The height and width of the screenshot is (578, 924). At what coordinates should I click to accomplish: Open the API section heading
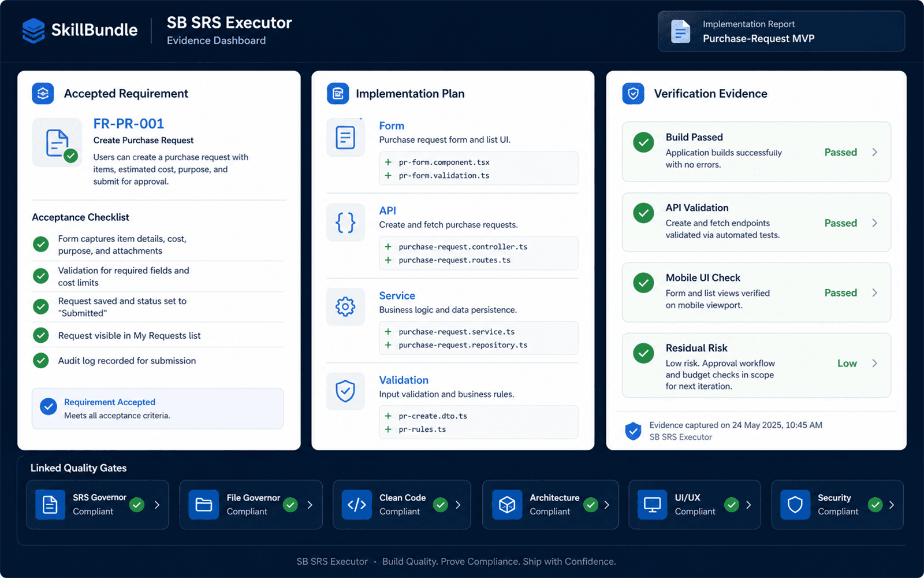click(388, 211)
